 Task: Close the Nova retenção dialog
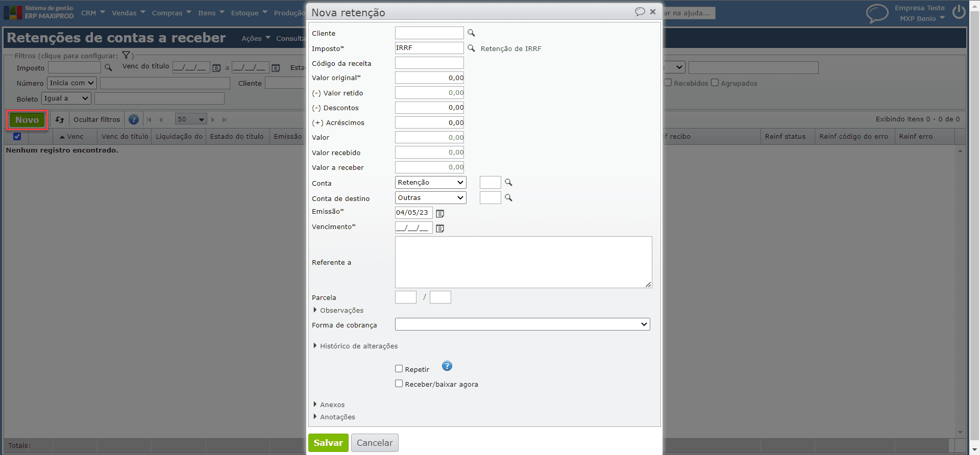(653, 12)
